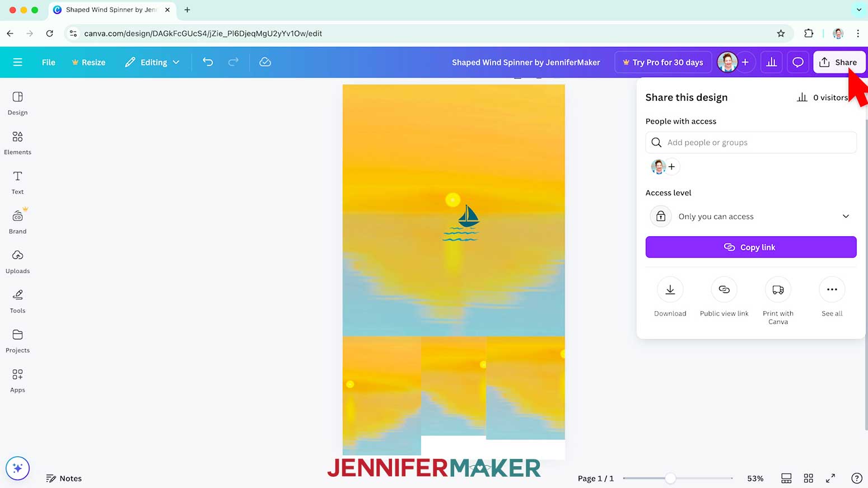Open browser extensions puzzle icon

tap(809, 34)
